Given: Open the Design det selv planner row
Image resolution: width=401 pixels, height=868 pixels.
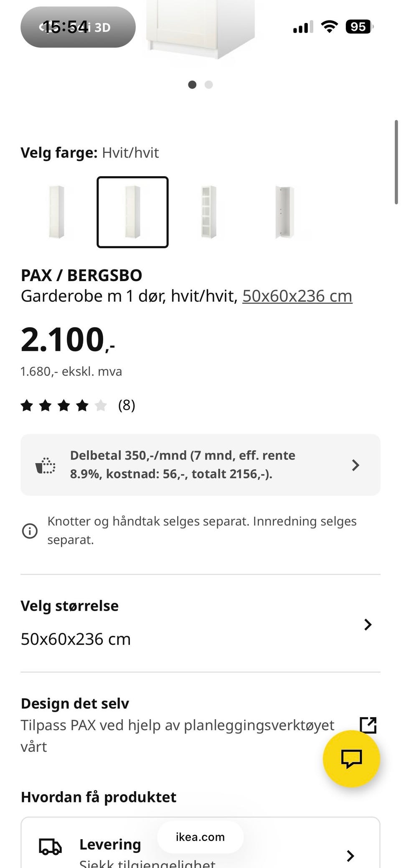Looking at the screenshot, I should click(x=178, y=725).
